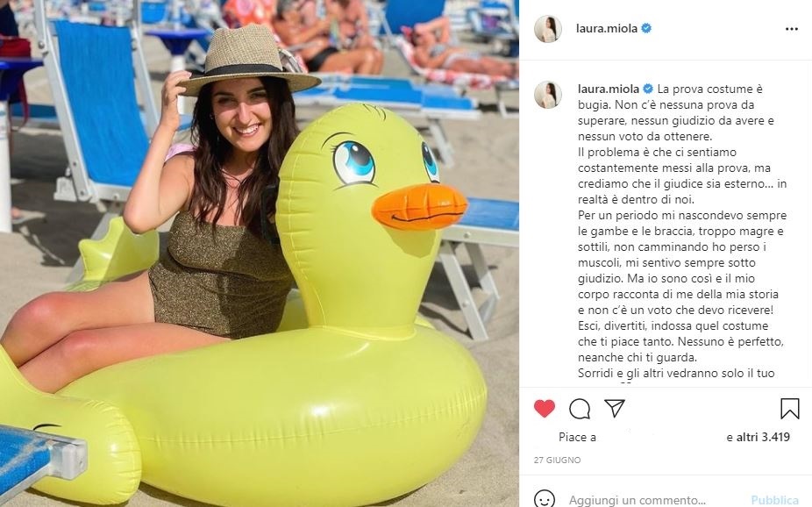
Task: Click the header verified badge
Action: 646,28
